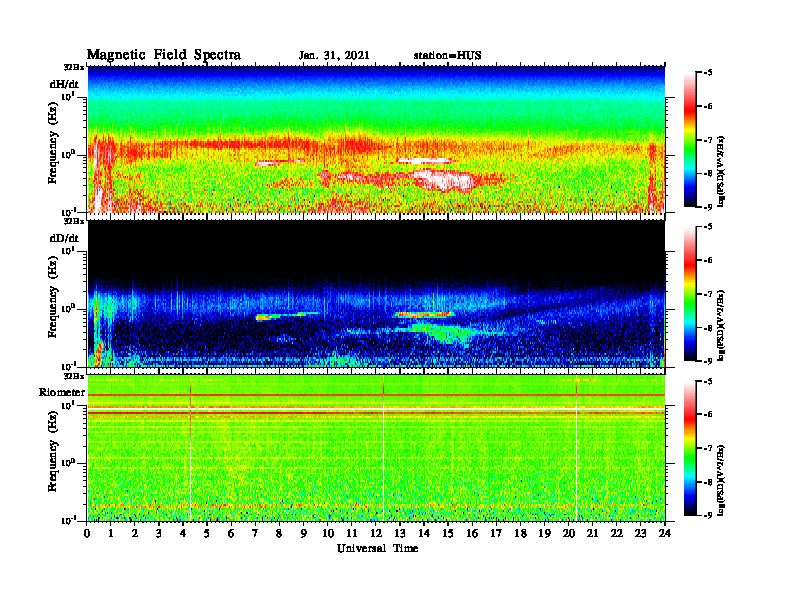
Task: Click the dH/dt color scale's log(PSD) units label
Action: click(722, 171)
